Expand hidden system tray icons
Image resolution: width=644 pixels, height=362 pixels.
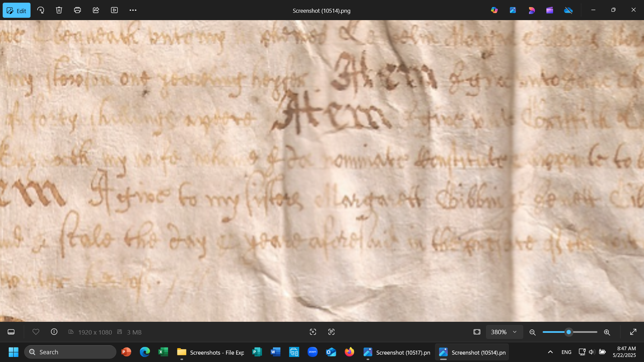pyautogui.click(x=550, y=352)
